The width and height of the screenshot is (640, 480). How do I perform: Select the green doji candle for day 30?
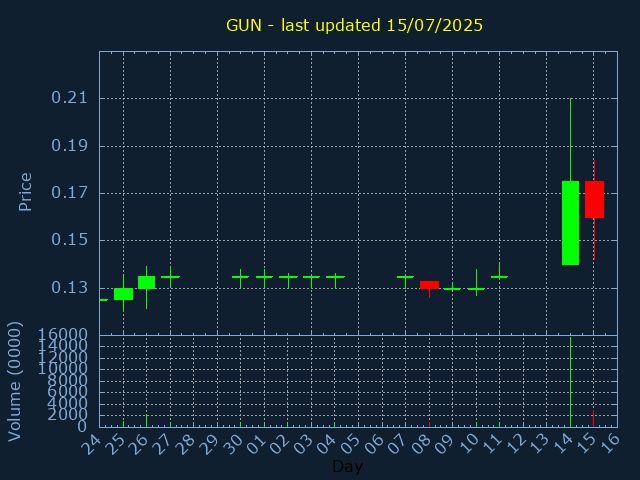click(x=240, y=277)
